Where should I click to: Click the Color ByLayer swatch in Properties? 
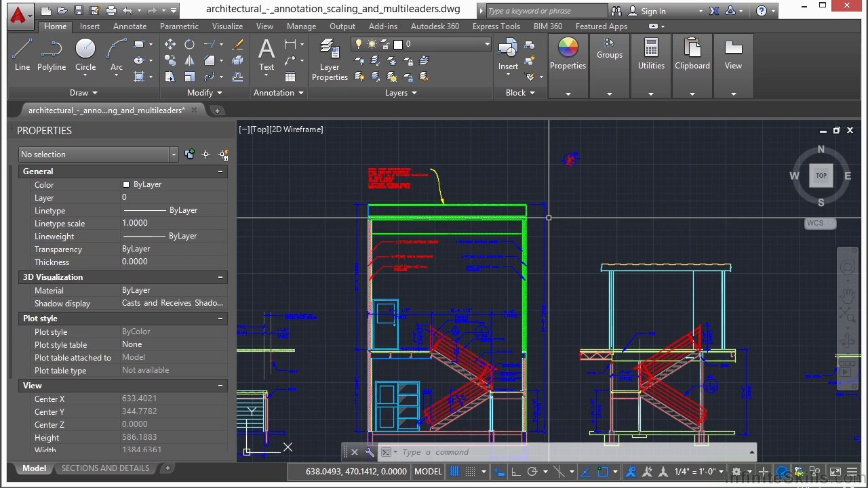[x=126, y=184]
